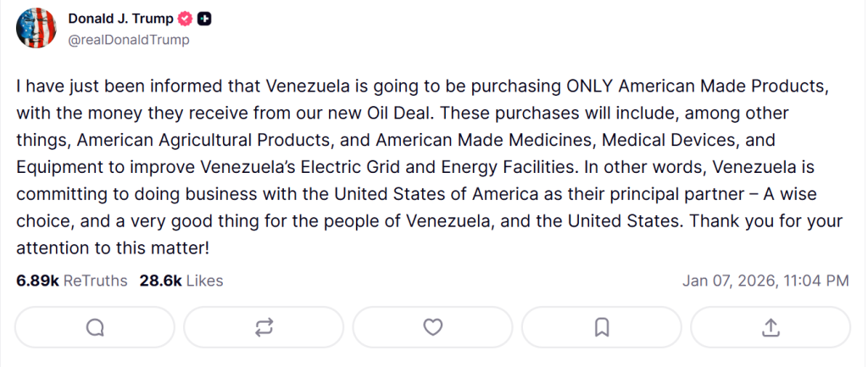The image size is (868, 367).
Task: Reply using the speech bubble icon
Action: [x=95, y=327]
